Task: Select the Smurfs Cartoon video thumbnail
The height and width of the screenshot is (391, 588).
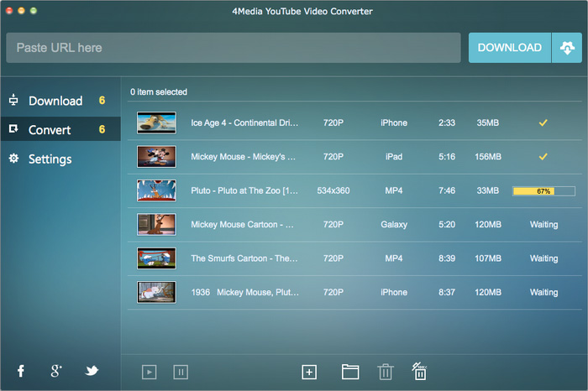Action: tap(156, 258)
